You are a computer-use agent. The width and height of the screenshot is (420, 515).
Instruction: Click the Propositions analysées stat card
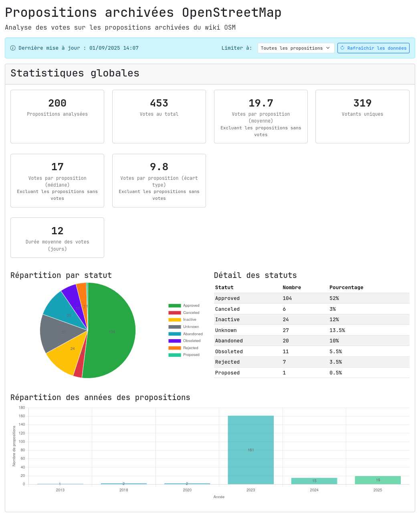pyautogui.click(x=57, y=116)
